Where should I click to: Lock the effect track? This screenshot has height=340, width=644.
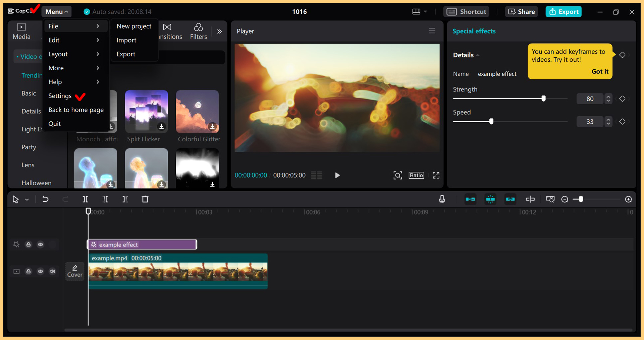click(29, 245)
